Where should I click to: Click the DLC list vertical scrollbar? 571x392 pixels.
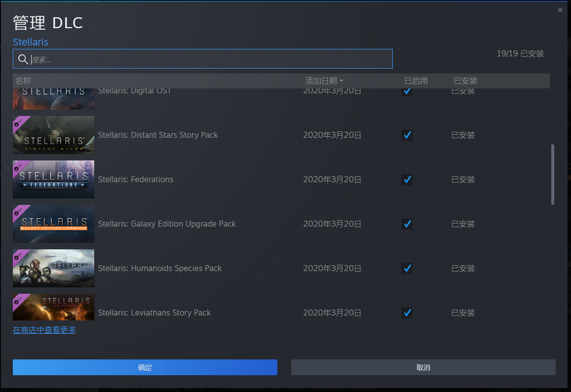tap(552, 174)
